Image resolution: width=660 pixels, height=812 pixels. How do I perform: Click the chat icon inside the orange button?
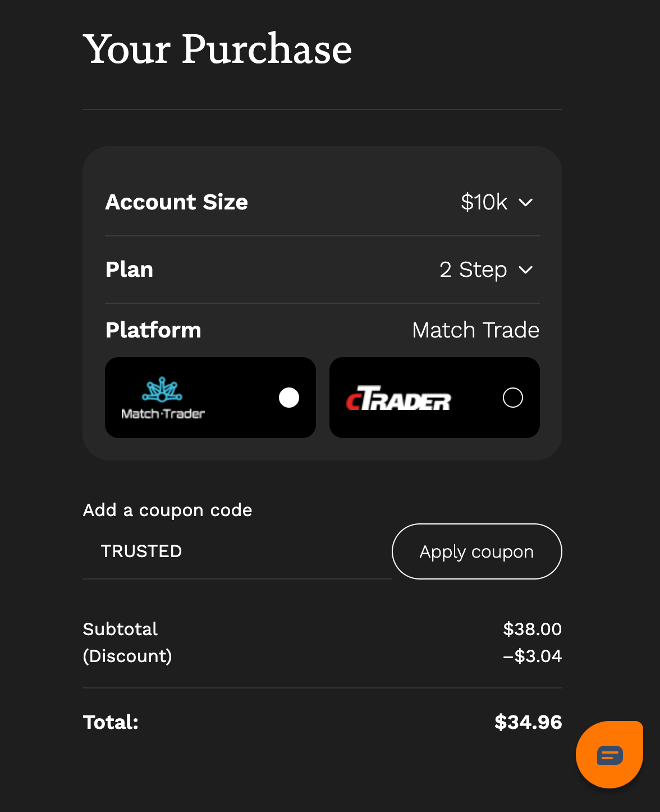point(609,754)
